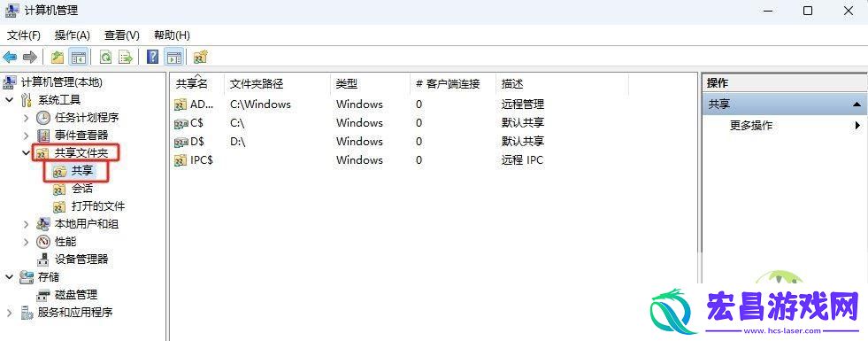
Task: Select the 存储 tree item
Action: 48,276
